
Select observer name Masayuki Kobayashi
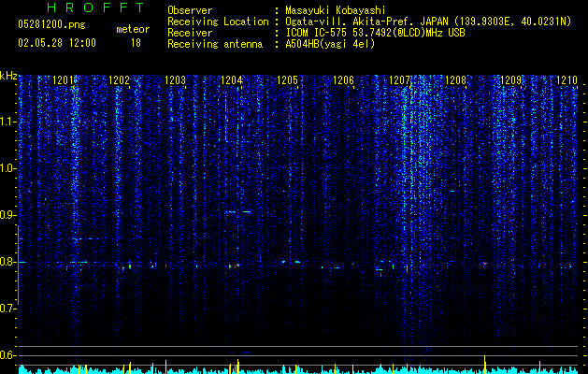[x=336, y=10]
